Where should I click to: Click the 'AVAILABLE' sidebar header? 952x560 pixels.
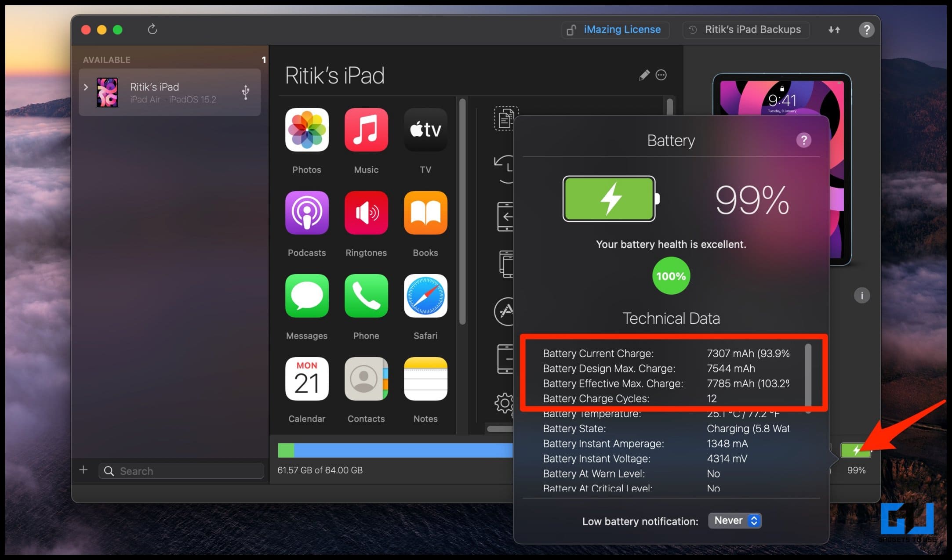click(x=107, y=60)
